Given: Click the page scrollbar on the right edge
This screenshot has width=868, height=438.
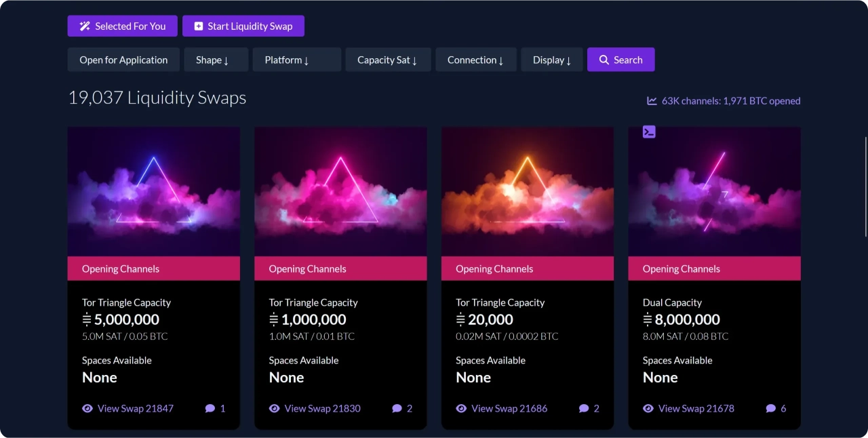Looking at the screenshot, I should click(x=865, y=186).
